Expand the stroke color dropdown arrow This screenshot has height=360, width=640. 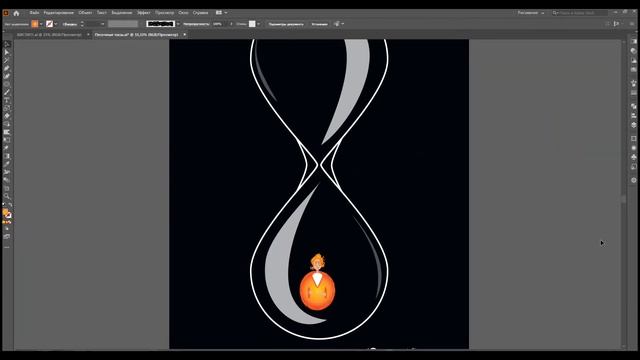[x=56, y=24]
